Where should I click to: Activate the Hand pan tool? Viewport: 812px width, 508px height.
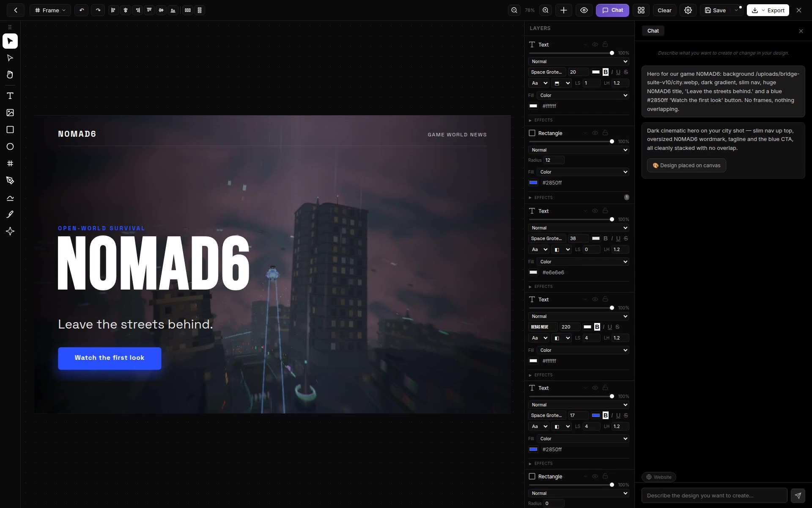[10, 75]
